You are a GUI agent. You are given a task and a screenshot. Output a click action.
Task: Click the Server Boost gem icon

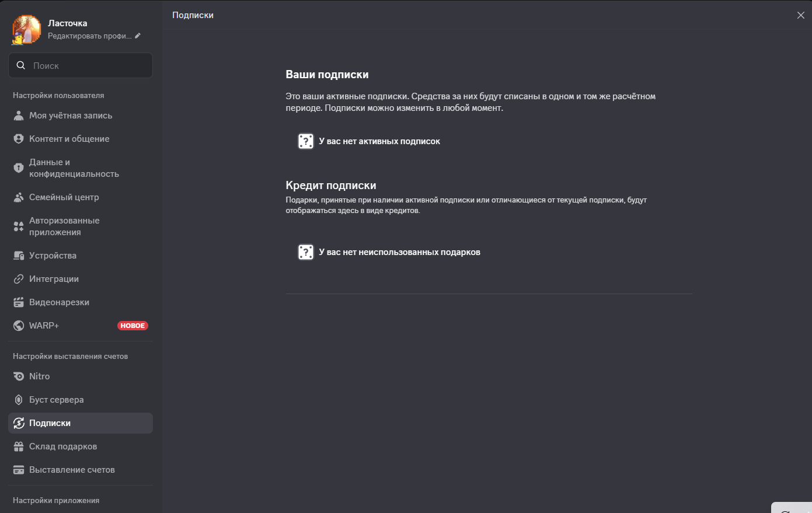tap(19, 400)
